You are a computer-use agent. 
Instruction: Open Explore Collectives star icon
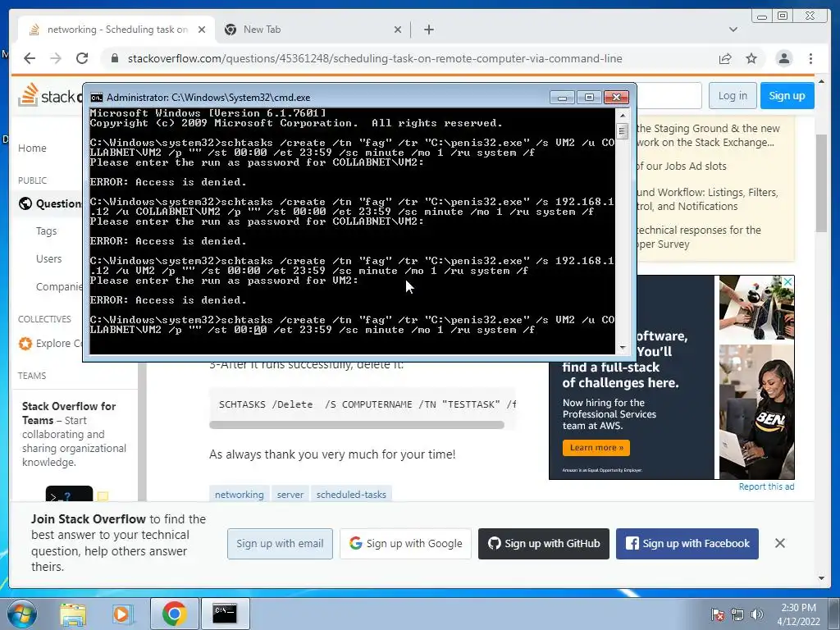click(25, 344)
